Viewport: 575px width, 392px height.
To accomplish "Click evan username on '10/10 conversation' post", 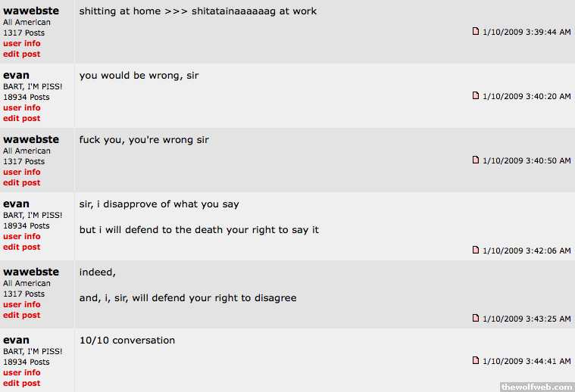I will 17,340.
